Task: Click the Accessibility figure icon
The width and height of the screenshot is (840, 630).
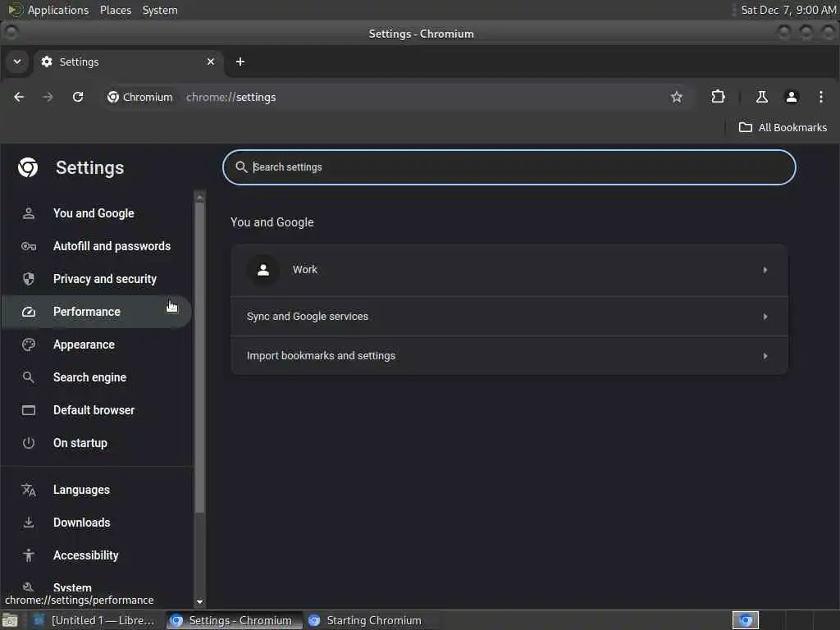Action: pos(29,555)
